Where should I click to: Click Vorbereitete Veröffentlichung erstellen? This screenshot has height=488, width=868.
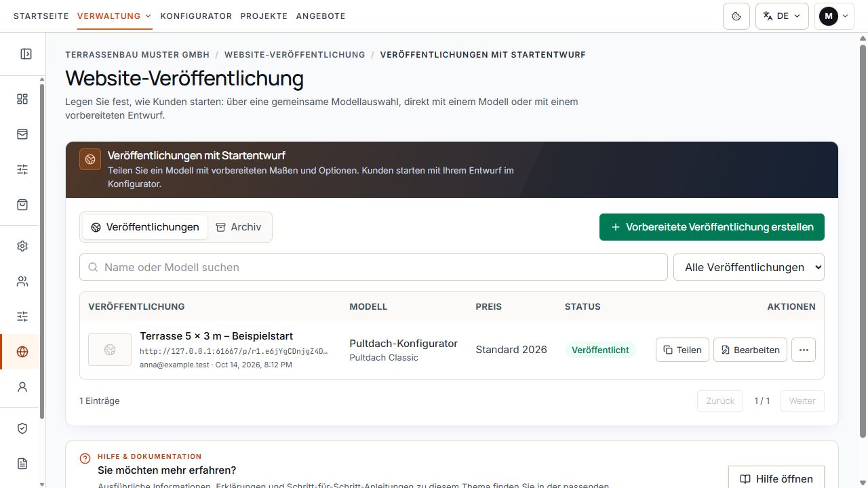pyautogui.click(x=712, y=227)
